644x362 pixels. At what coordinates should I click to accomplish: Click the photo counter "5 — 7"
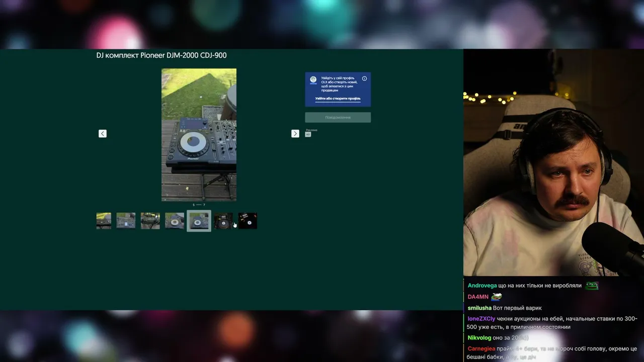[199, 205]
